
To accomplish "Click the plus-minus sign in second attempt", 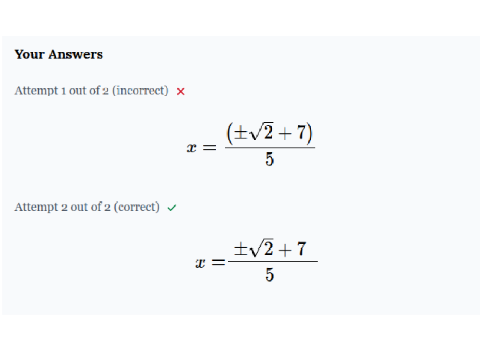I will click(240, 249).
